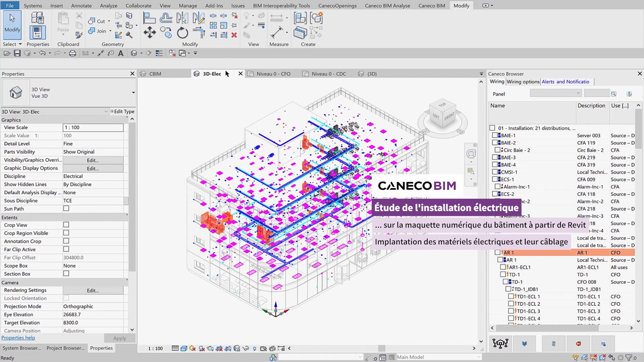
Task: Click the Undo arrow icon
Action: (x=42, y=53)
